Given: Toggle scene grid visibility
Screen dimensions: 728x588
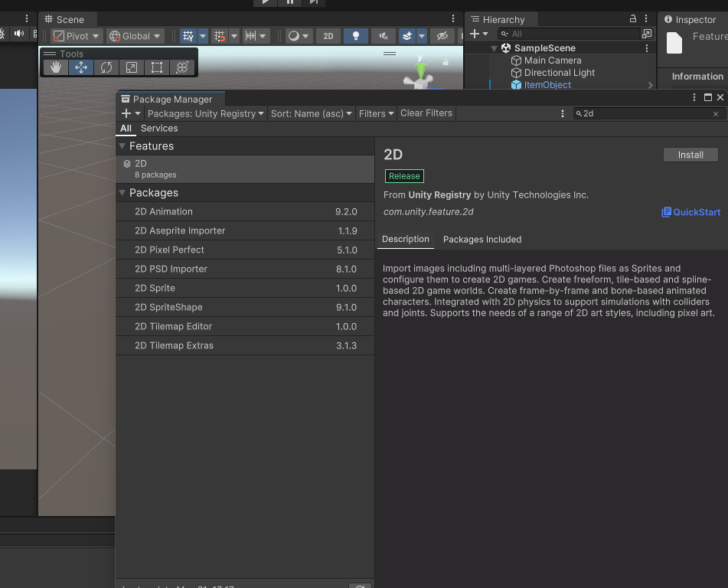Looking at the screenshot, I should (188, 36).
